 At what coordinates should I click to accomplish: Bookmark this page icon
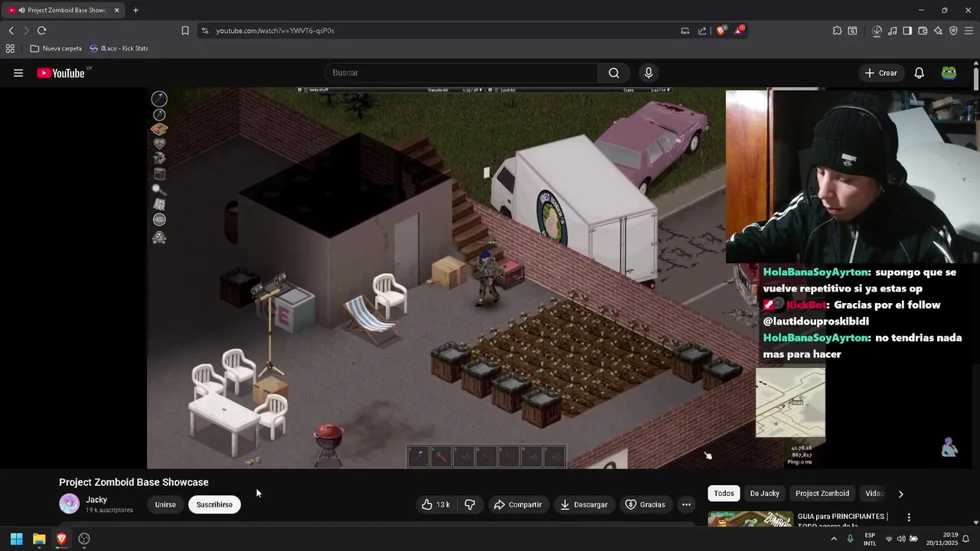click(x=185, y=31)
